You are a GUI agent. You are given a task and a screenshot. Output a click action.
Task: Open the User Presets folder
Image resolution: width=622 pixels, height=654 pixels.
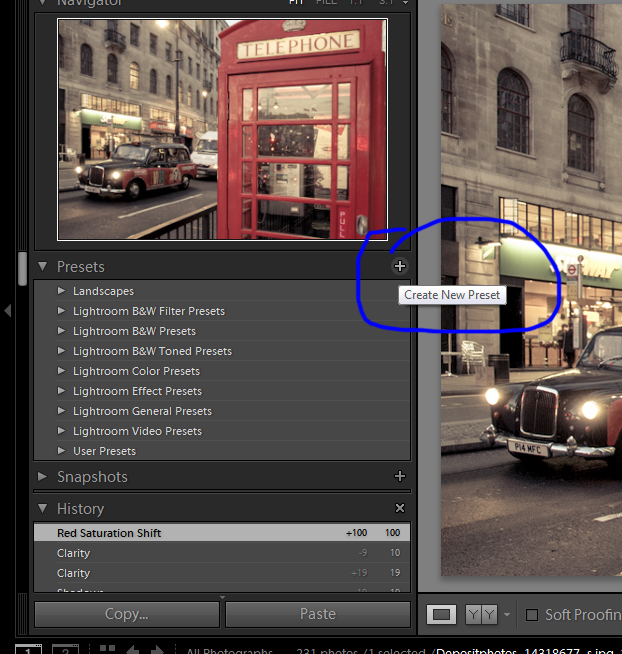click(x=62, y=451)
